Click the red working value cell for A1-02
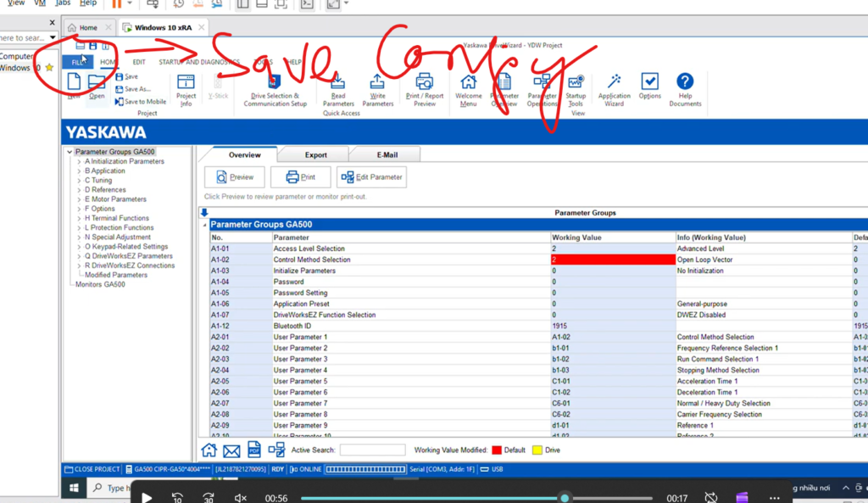Viewport: 868px width, 503px height. point(611,260)
